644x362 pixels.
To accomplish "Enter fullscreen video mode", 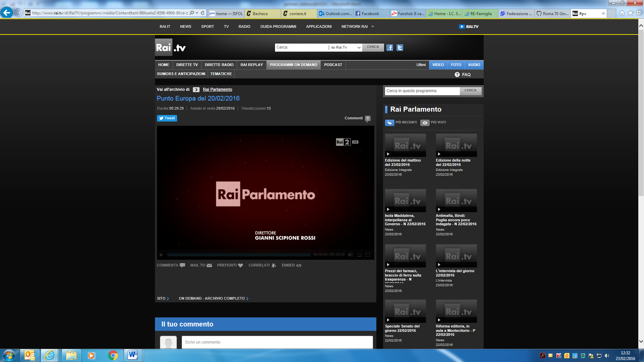I will point(368,255).
